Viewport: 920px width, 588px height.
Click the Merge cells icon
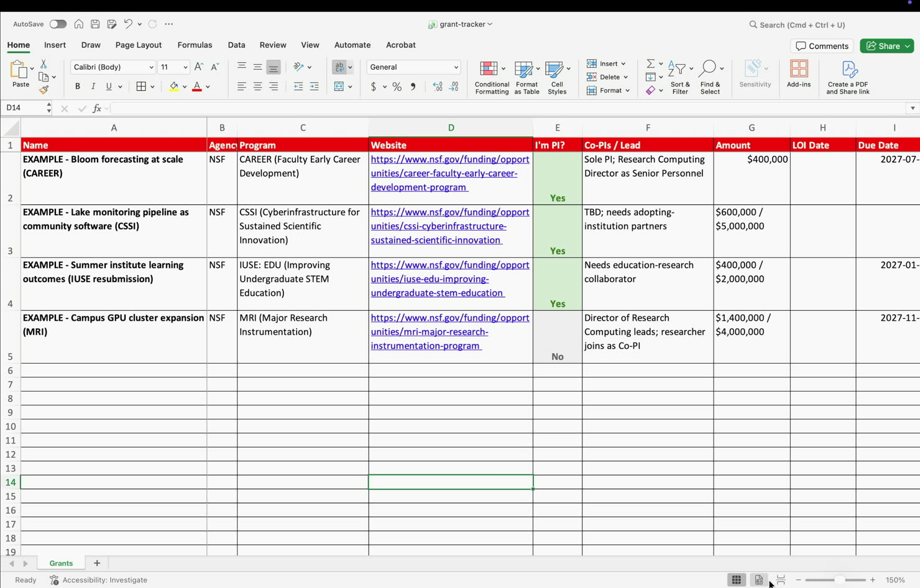pyautogui.click(x=339, y=87)
